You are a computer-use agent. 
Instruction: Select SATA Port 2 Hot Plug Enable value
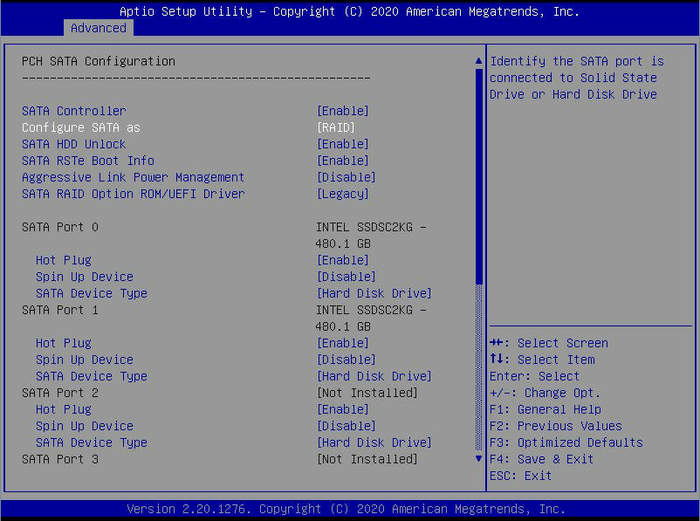[x=342, y=409]
